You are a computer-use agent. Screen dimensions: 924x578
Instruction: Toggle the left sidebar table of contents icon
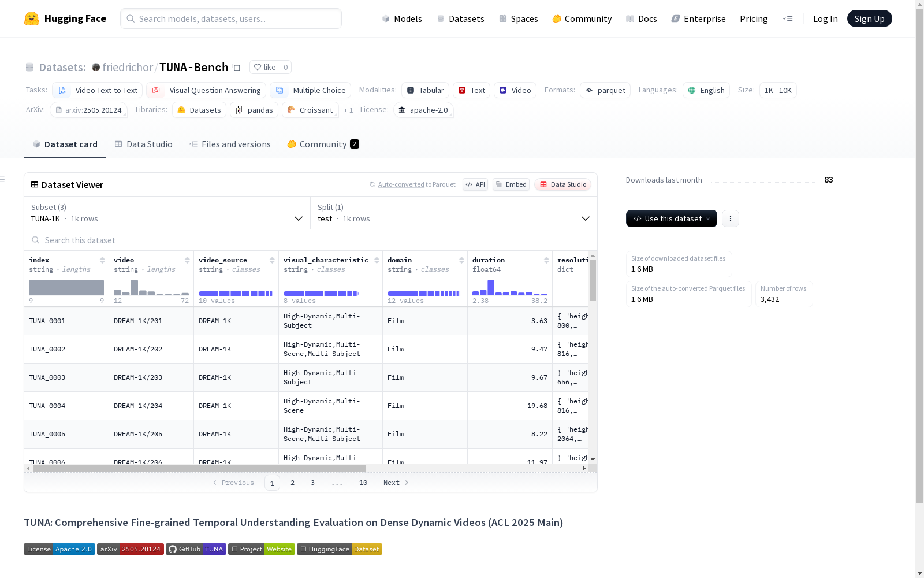2,179
